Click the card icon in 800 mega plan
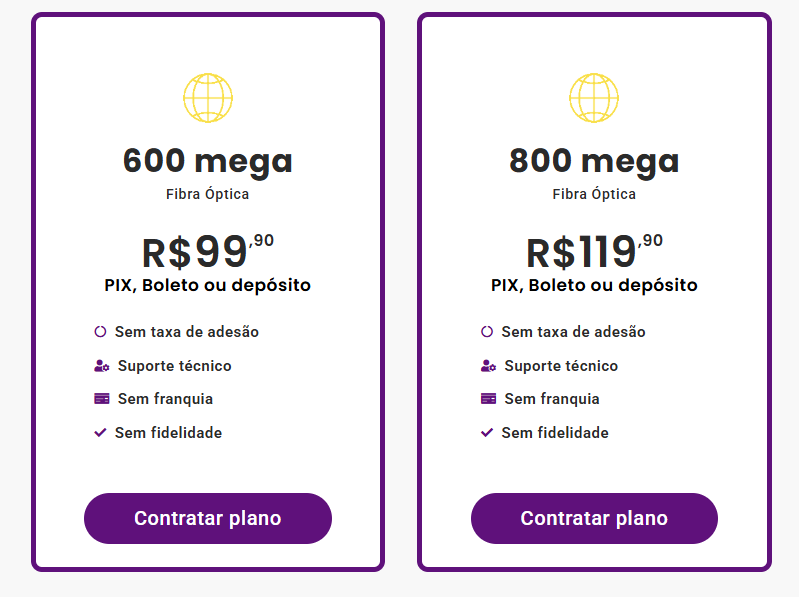 coord(488,399)
